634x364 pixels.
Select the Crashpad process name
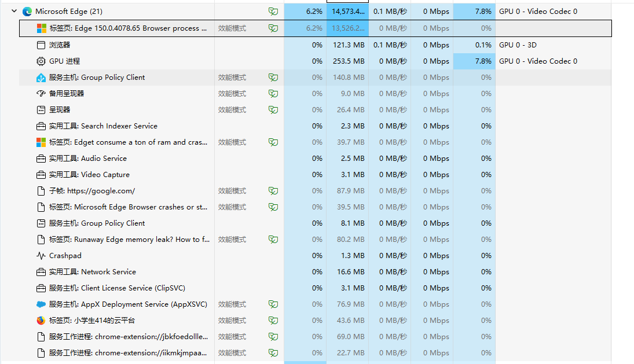tap(65, 256)
